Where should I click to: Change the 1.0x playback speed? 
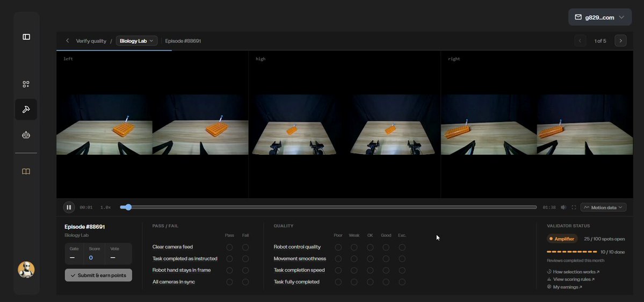click(106, 207)
